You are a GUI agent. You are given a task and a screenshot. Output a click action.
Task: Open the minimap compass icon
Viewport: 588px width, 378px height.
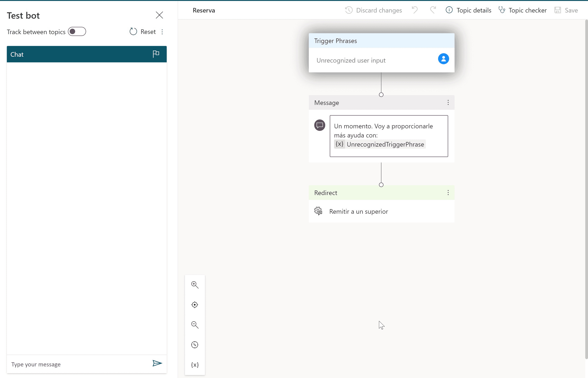click(x=195, y=345)
